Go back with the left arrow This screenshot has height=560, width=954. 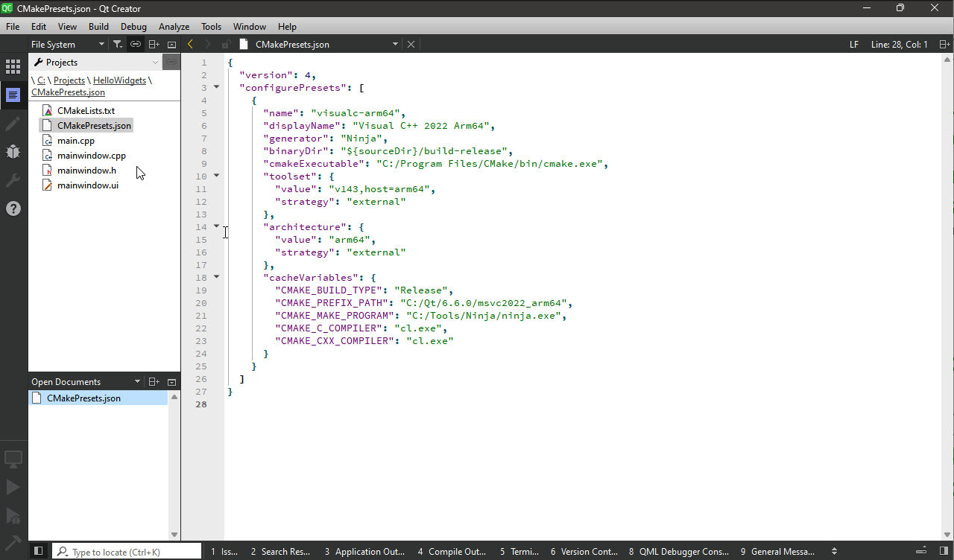[x=191, y=45]
